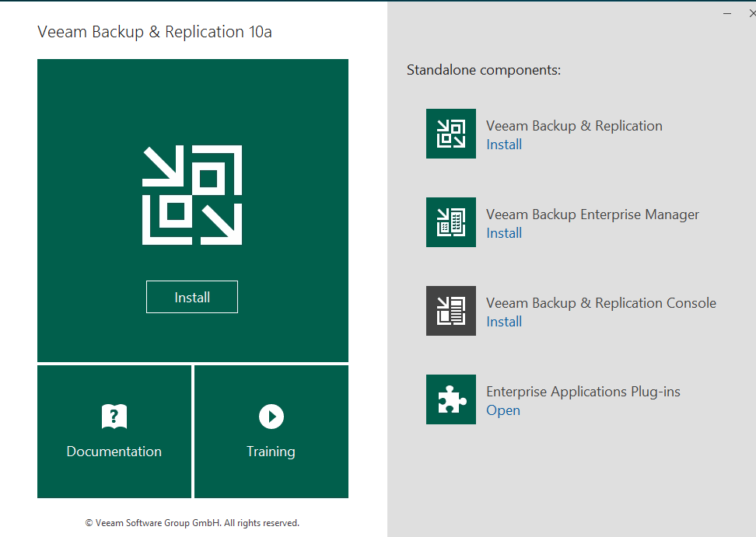Minimize the Veeam installer window
Screen dimensions: 756x537
point(726,13)
